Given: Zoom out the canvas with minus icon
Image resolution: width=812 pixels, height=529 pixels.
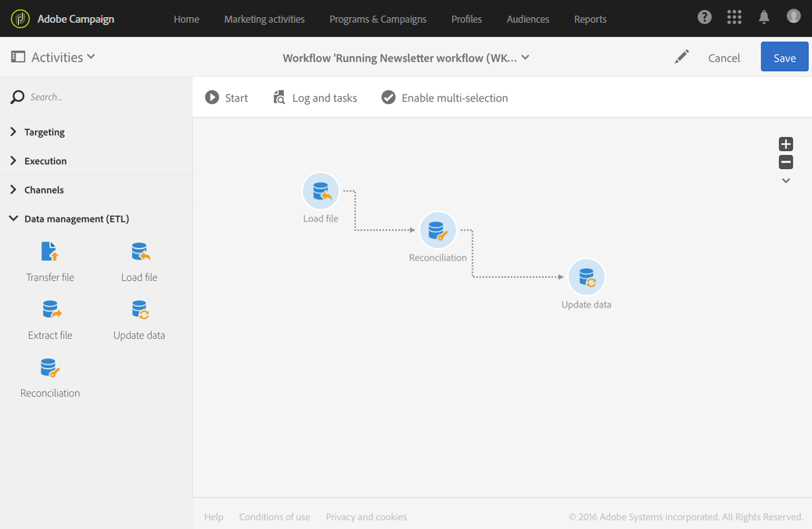Looking at the screenshot, I should click(785, 162).
